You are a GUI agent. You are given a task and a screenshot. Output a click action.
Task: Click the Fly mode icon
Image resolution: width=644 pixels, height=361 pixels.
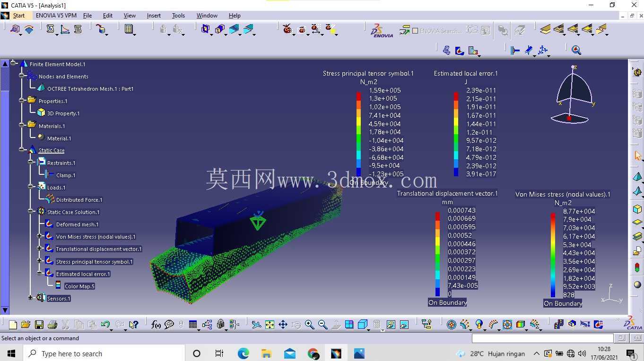[x=256, y=325]
